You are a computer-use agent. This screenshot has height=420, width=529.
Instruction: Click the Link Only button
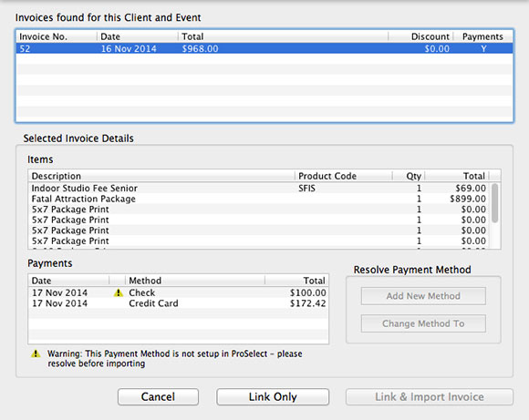(x=273, y=396)
